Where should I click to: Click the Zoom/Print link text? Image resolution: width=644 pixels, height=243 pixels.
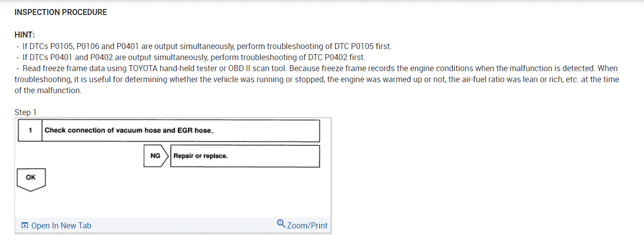click(x=307, y=225)
